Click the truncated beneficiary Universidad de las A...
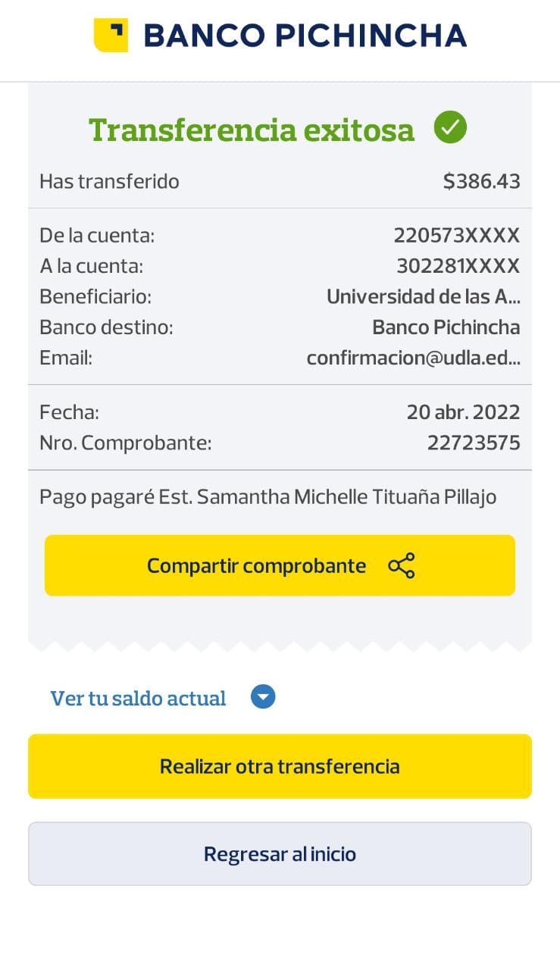Screen dimensions: 560x970 pos(423,297)
